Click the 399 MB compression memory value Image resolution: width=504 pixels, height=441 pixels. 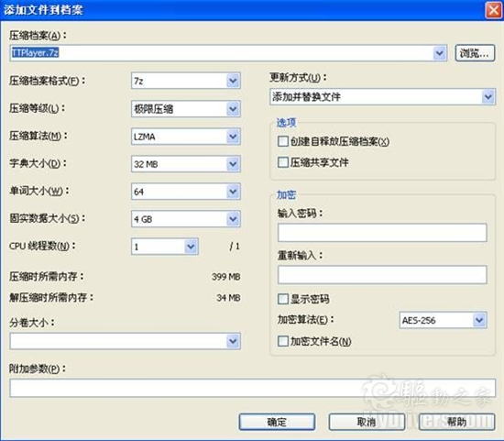point(226,277)
